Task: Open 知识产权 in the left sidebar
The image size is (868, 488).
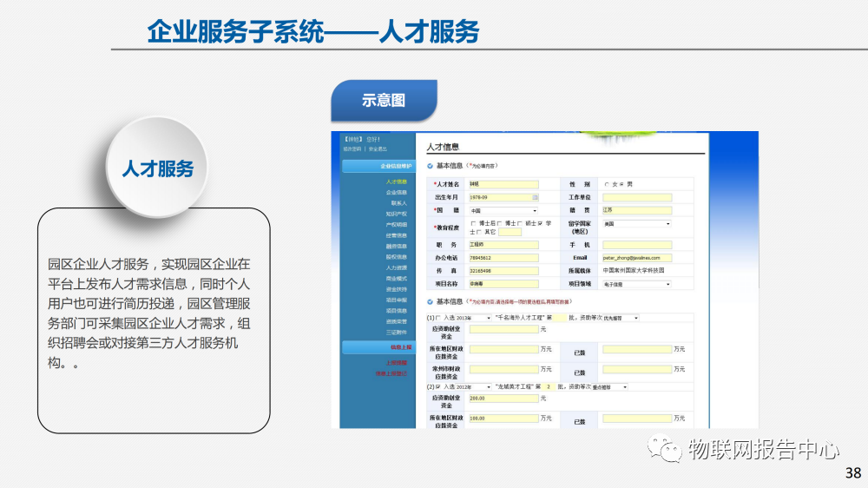Action: 397,214
